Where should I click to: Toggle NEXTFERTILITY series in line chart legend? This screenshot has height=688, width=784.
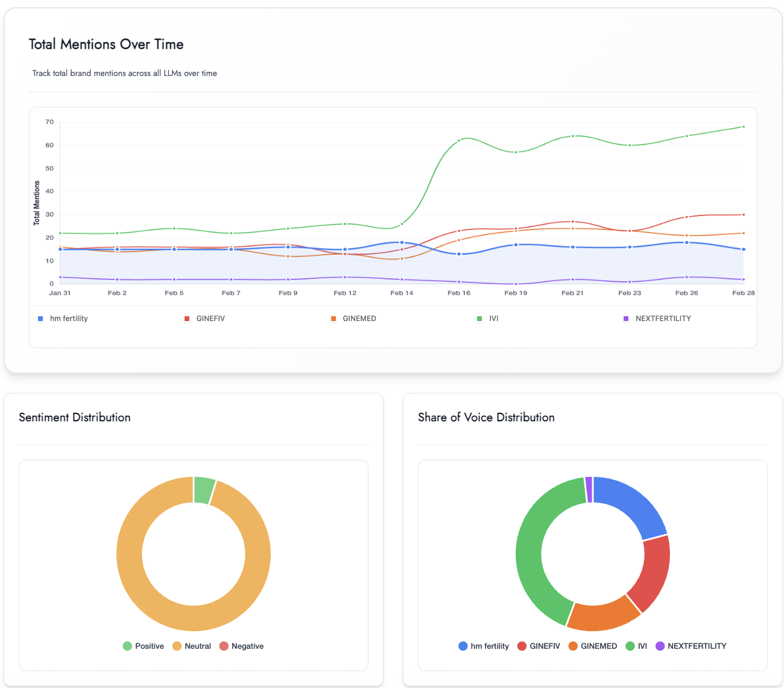[657, 319]
